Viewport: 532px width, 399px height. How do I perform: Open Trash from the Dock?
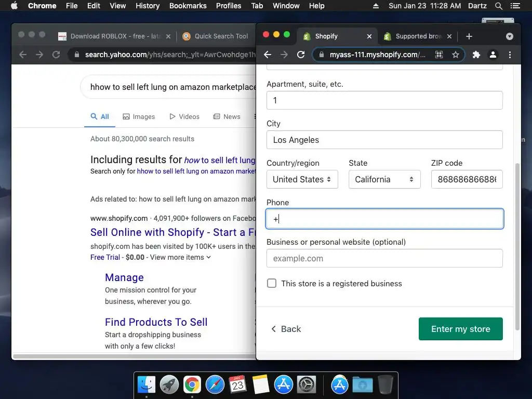tap(385, 385)
